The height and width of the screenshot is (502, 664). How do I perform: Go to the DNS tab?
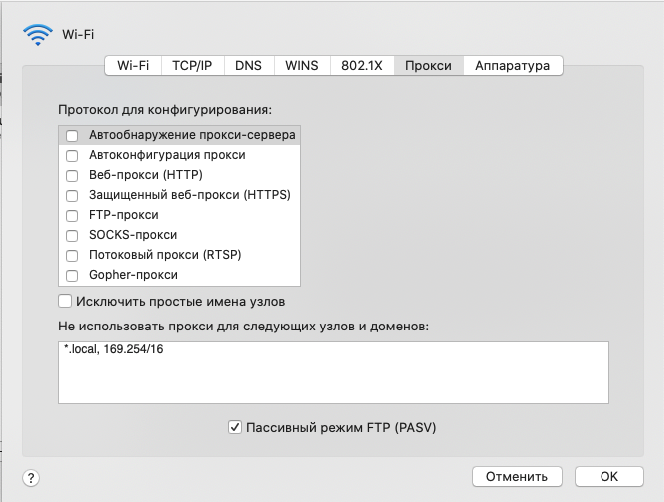(x=248, y=66)
